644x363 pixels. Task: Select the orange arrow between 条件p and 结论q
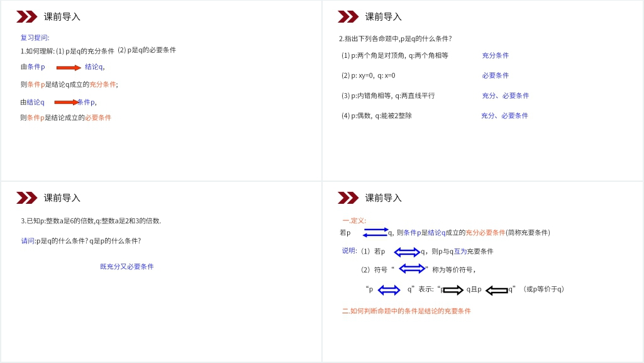coord(67,67)
